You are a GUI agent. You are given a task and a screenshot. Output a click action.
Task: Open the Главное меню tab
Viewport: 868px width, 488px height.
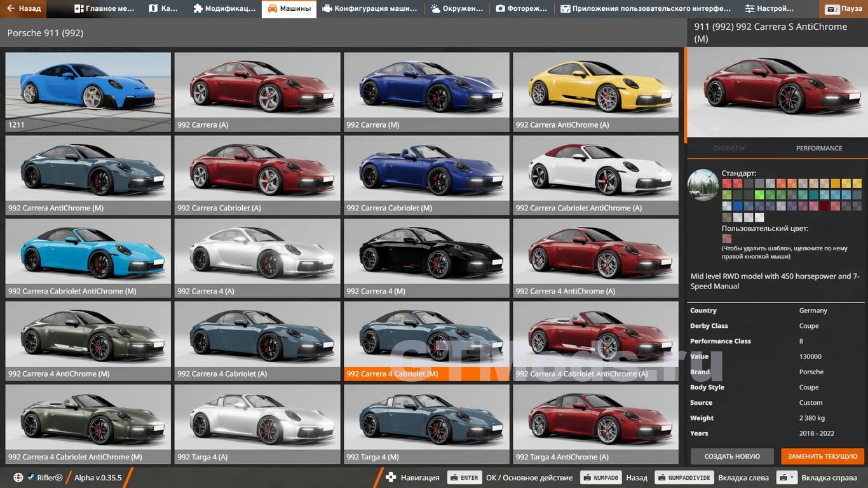pos(104,9)
